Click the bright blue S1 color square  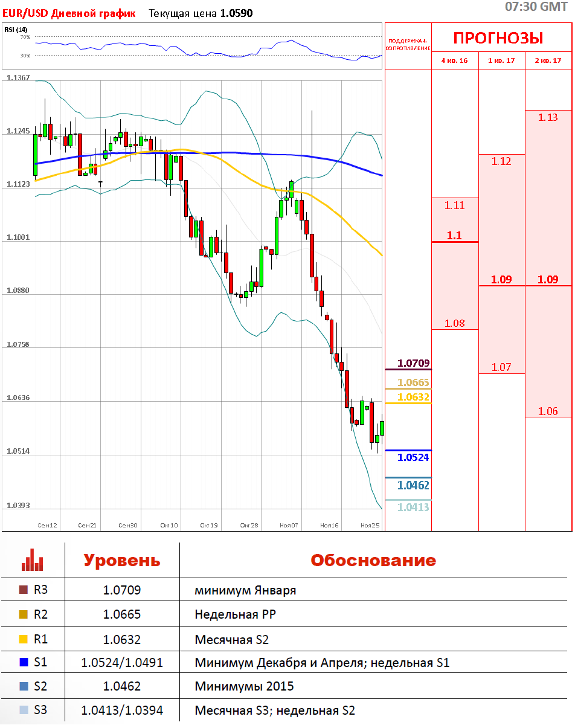[x=24, y=663]
